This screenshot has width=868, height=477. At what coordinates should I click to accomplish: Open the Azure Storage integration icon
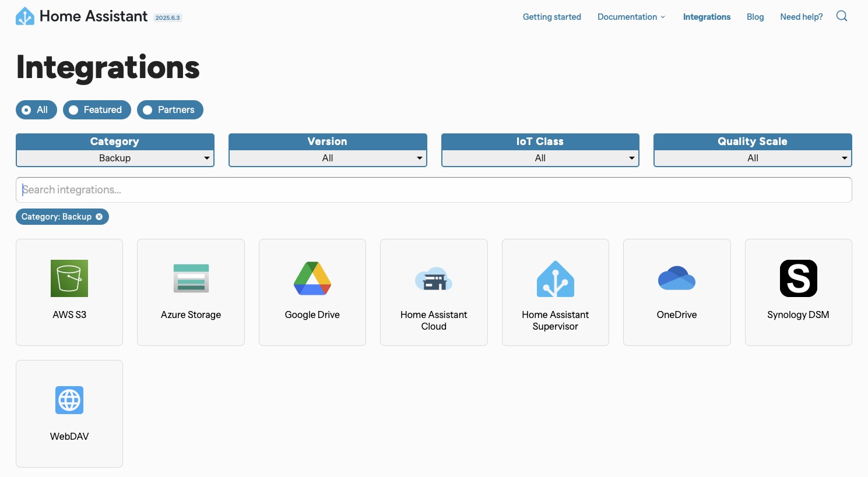[x=191, y=278]
